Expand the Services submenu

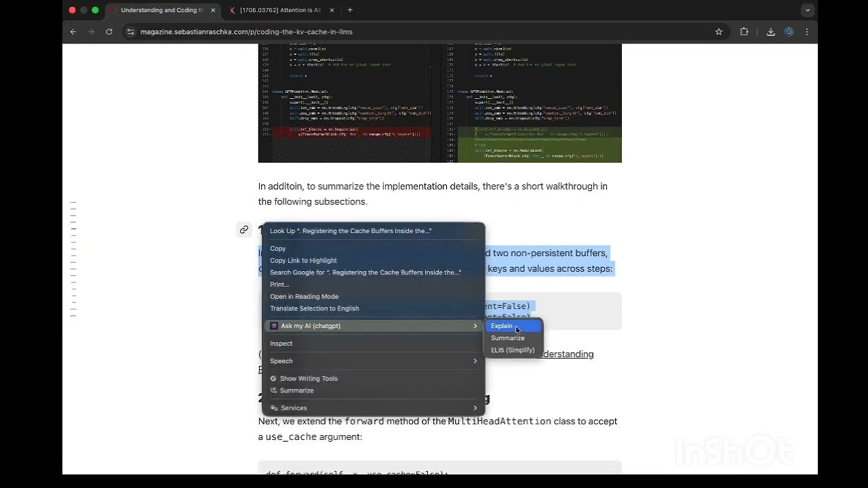coord(374,408)
